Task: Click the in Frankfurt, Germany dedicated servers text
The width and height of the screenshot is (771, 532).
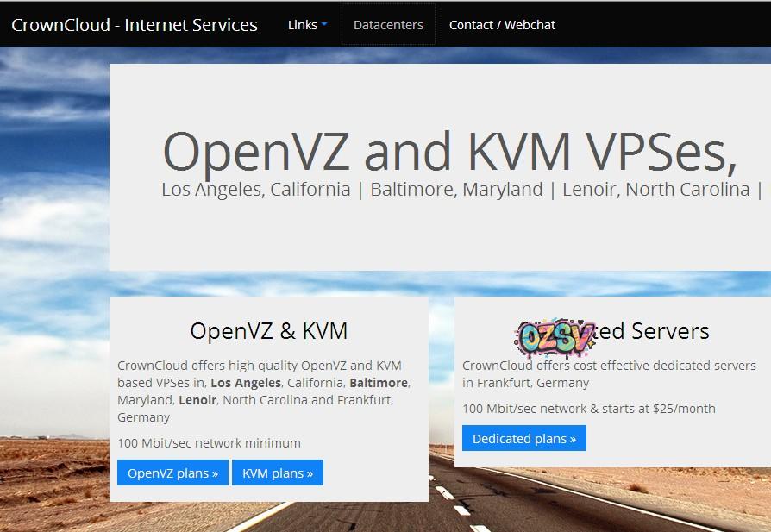Action: click(x=525, y=383)
